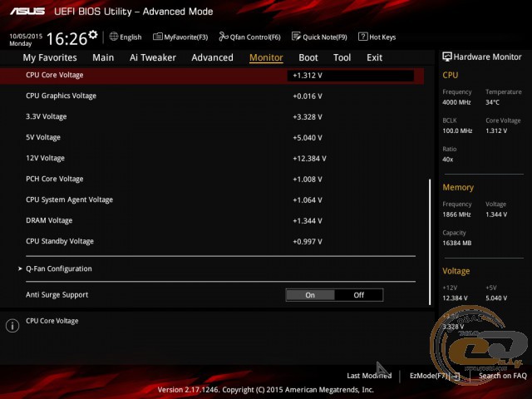Click the +5.040 V value in list
This screenshot has height=399, width=532.
coord(308,138)
